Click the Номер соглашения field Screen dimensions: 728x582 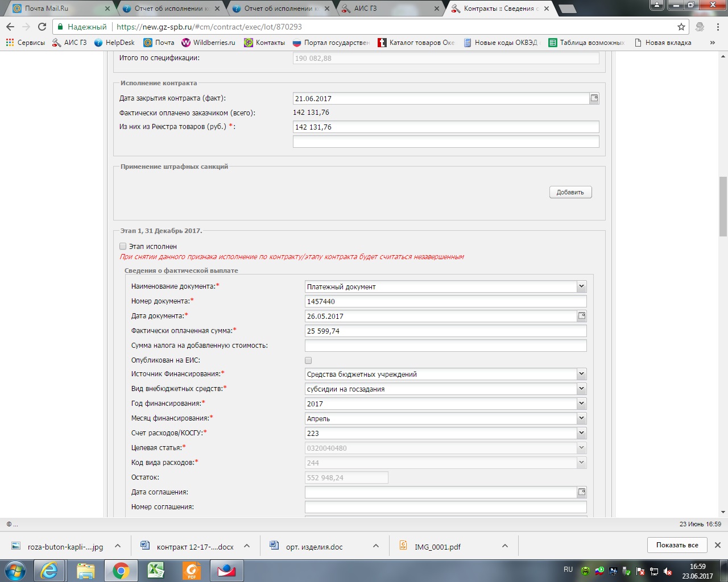(446, 507)
